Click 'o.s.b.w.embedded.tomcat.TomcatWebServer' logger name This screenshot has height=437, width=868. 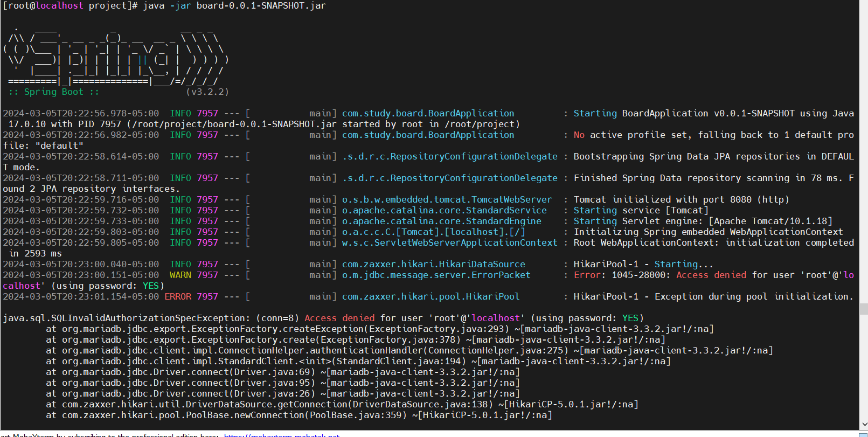point(447,200)
